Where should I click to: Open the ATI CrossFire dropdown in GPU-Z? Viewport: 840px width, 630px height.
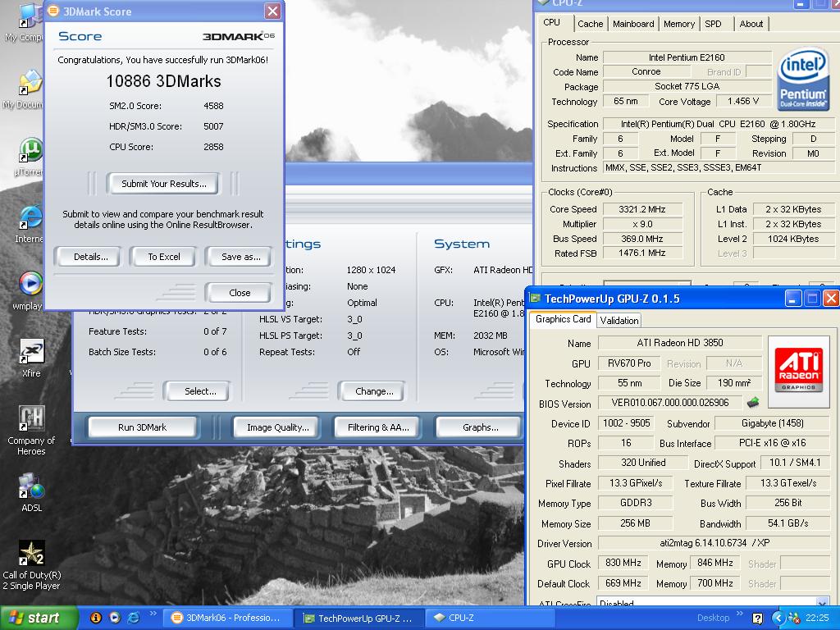[x=822, y=603]
